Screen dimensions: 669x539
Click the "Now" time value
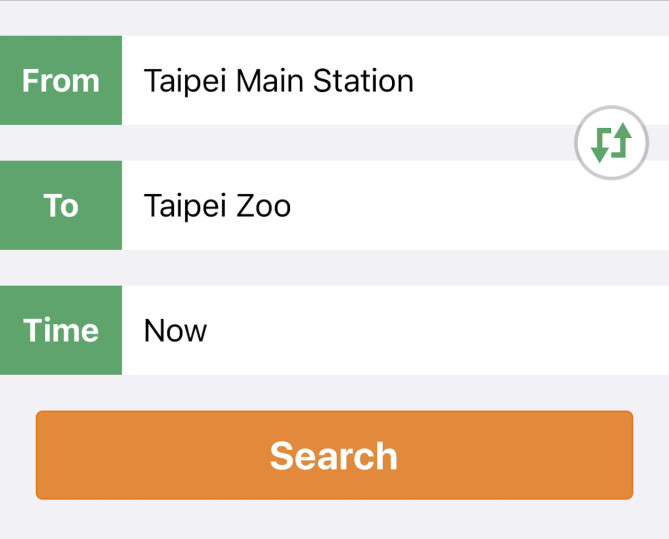tap(175, 330)
